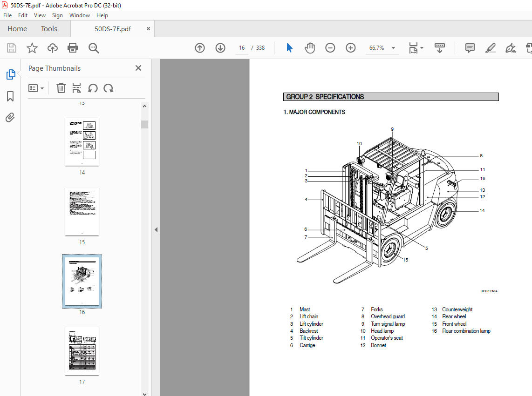Screen dimensions: 532x396
Task: Open the zoom level 66.7% dropdown
Action: pyautogui.click(x=393, y=48)
